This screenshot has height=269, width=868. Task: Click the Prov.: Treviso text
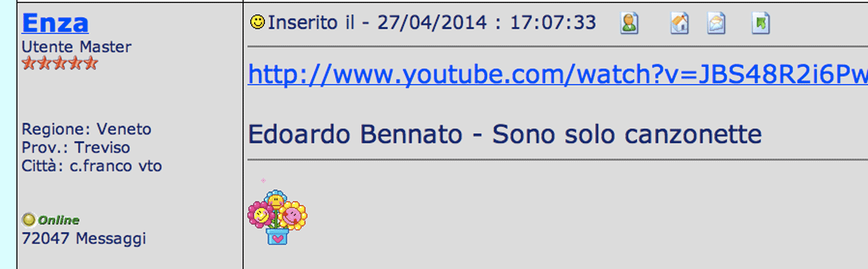pyautogui.click(x=76, y=147)
